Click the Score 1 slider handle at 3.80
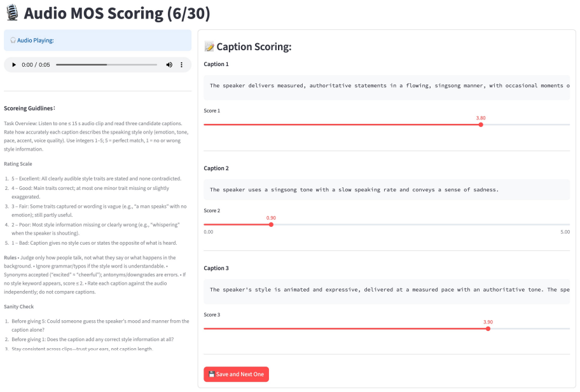The height and width of the screenshot is (392, 580). pyautogui.click(x=481, y=125)
